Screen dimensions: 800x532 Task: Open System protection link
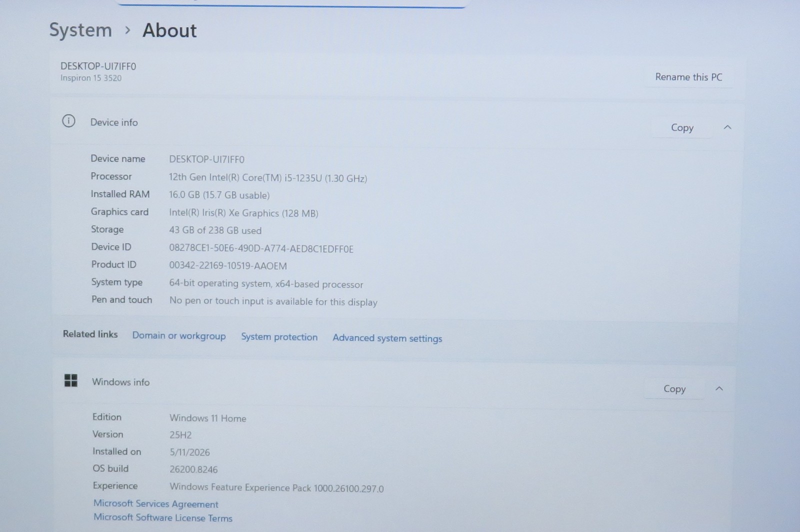279,337
